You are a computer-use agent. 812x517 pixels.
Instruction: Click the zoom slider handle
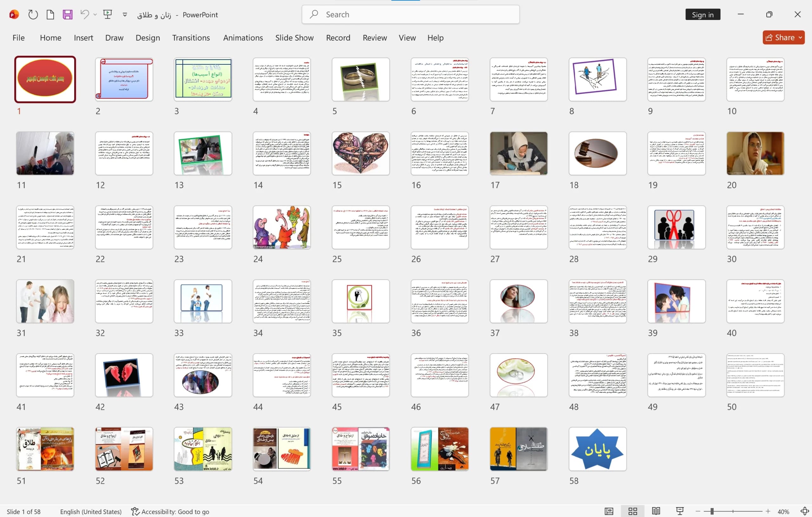[x=712, y=511]
